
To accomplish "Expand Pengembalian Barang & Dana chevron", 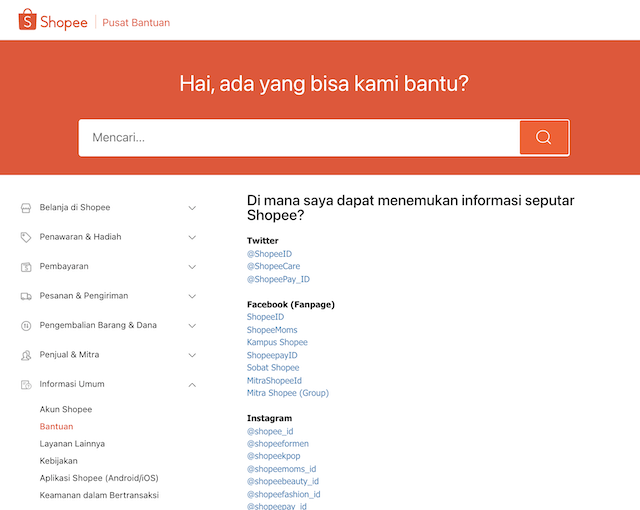I will [x=192, y=326].
